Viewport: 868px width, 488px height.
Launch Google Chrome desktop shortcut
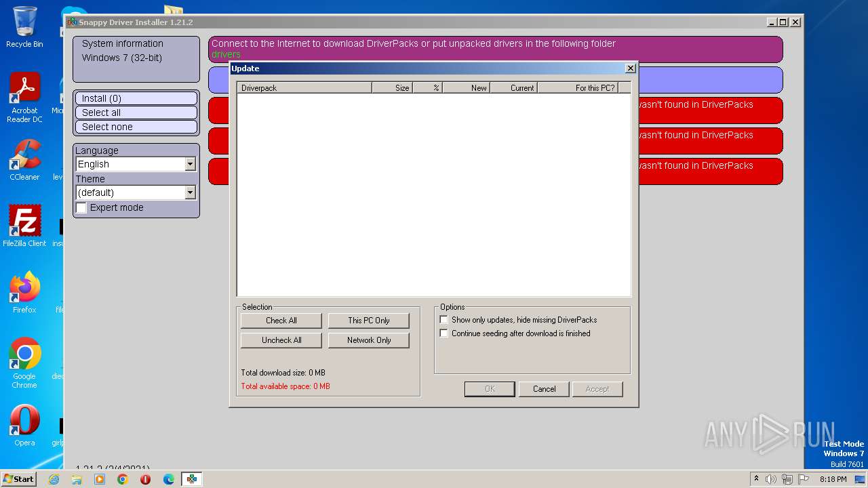click(x=24, y=363)
